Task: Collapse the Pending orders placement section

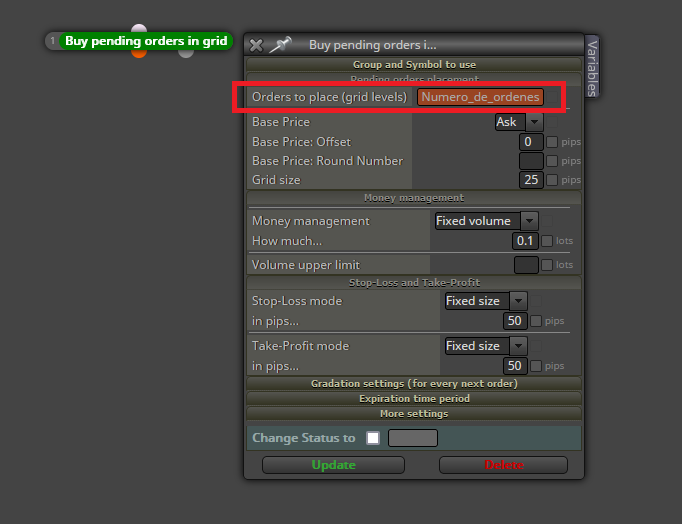Action: [414, 78]
